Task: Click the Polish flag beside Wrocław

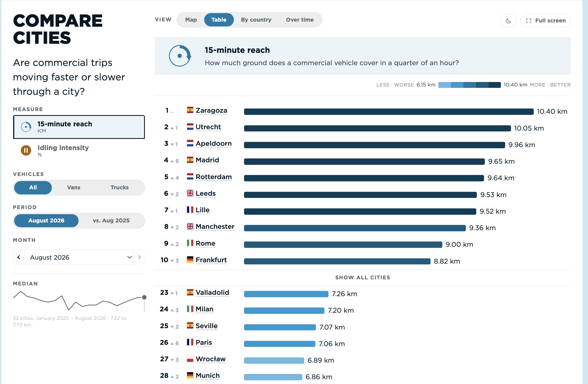Action: [x=190, y=359]
